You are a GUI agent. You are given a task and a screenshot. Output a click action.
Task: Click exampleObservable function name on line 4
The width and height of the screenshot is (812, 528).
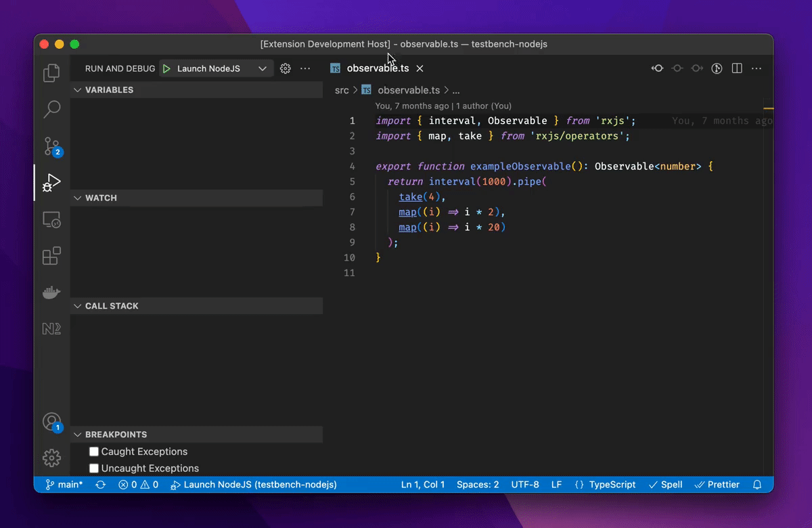(x=520, y=167)
